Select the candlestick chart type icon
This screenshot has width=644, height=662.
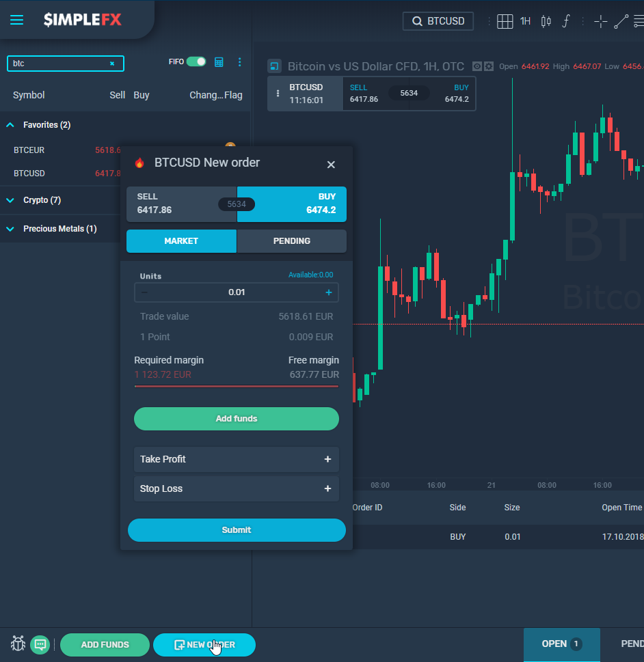coord(546,21)
